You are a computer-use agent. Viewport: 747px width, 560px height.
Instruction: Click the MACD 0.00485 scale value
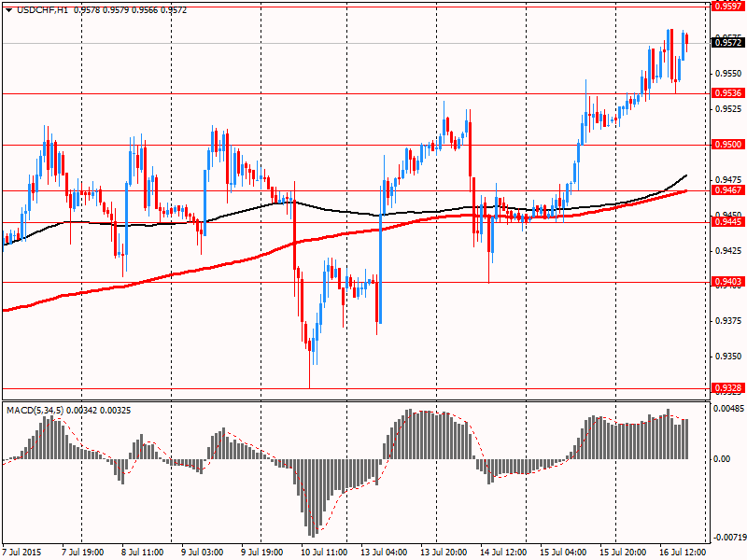pos(728,409)
